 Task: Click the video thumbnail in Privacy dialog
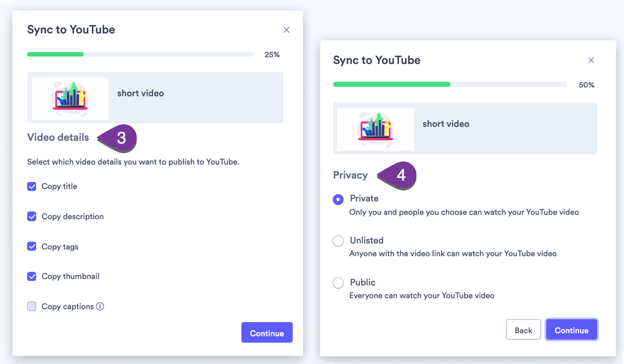tap(375, 129)
